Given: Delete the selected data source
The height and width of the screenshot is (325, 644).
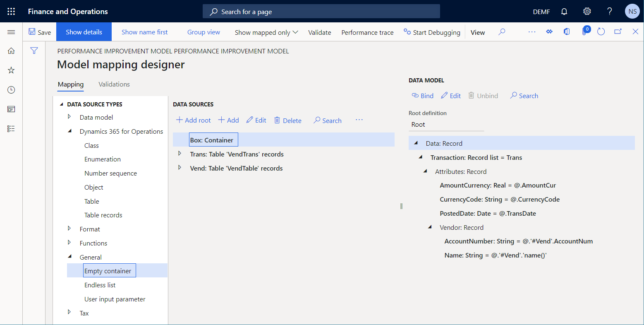Looking at the screenshot, I should tap(288, 120).
